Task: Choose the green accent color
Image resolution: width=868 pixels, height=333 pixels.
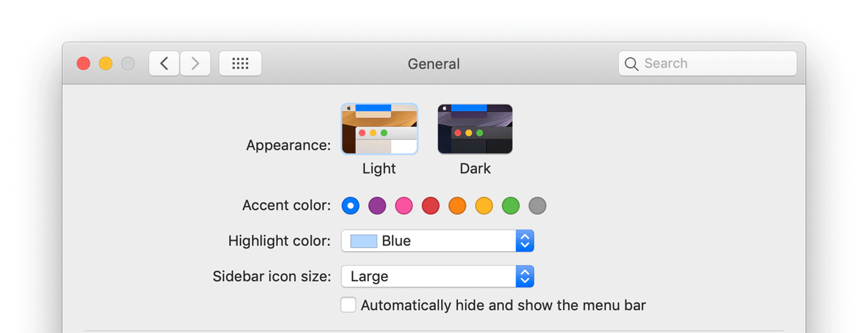Action: click(x=511, y=206)
